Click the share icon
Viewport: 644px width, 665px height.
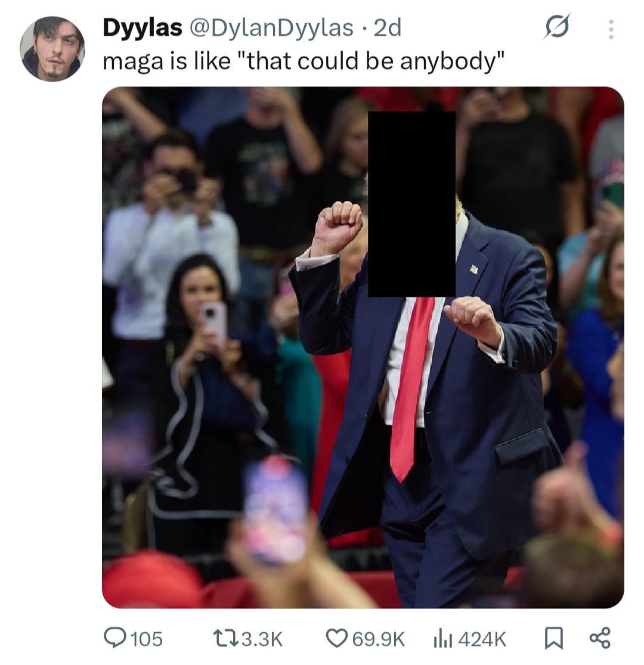pos(600,638)
